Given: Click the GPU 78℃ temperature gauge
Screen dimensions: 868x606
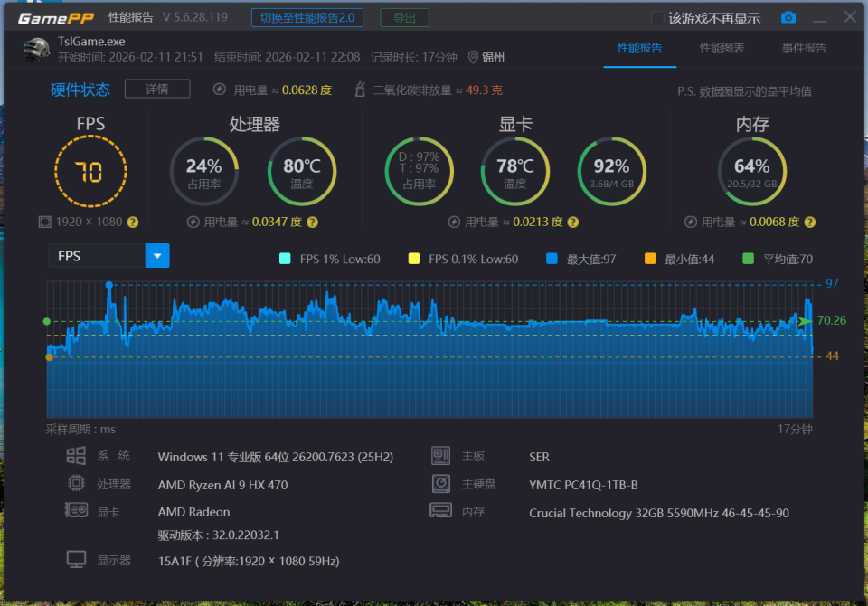Looking at the screenshot, I should click(515, 171).
